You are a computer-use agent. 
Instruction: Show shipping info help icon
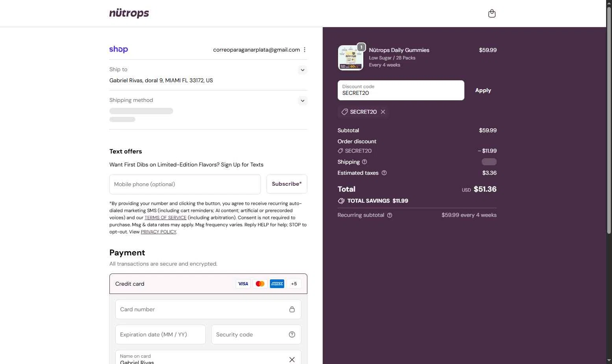364,162
